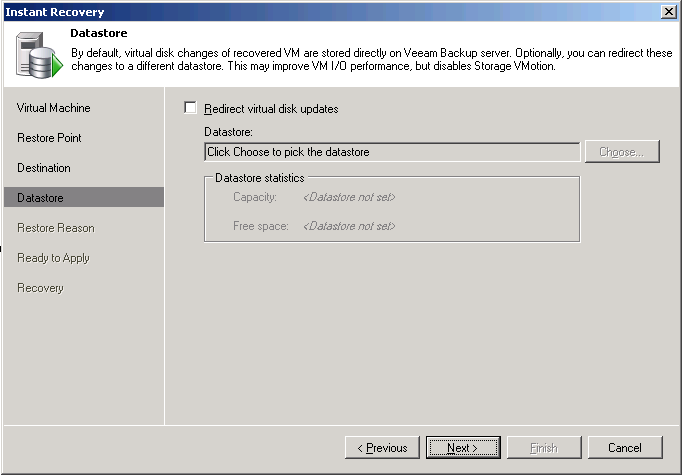Go back with the Previous button
The height and width of the screenshot is (475, 683).
381,448
